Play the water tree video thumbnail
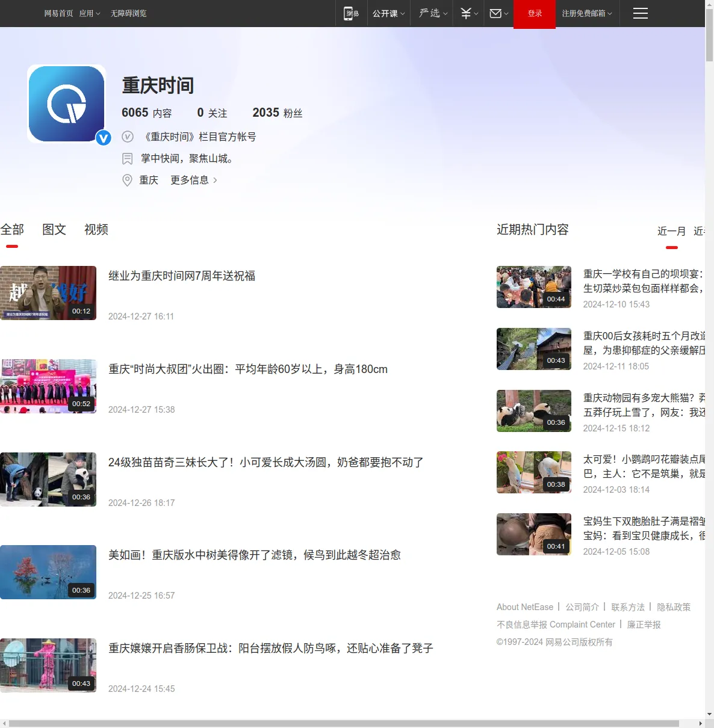The height and width of the screenshot is (728, 714). click(48, 572)
